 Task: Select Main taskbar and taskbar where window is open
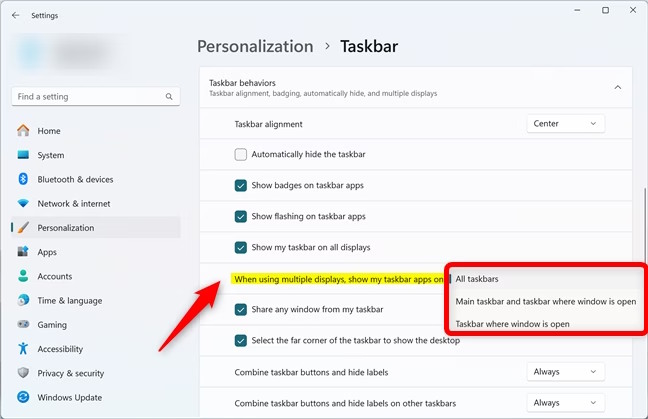tap(546, 301)
